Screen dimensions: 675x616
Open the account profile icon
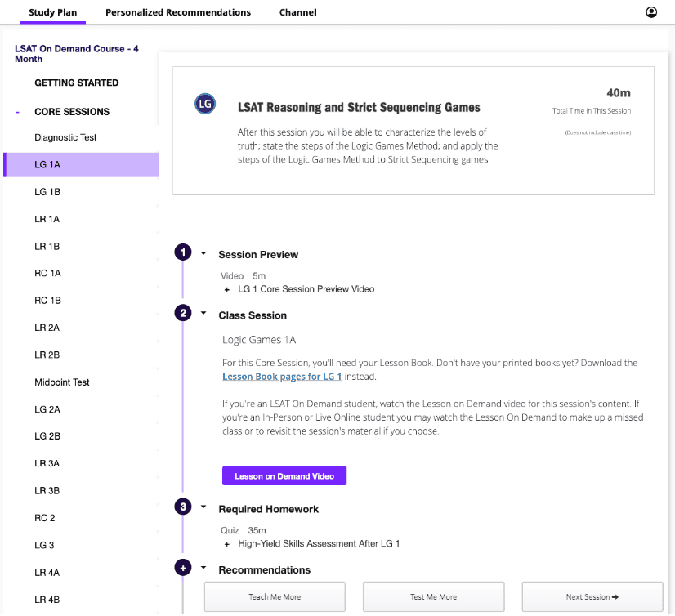click(650, 11)
